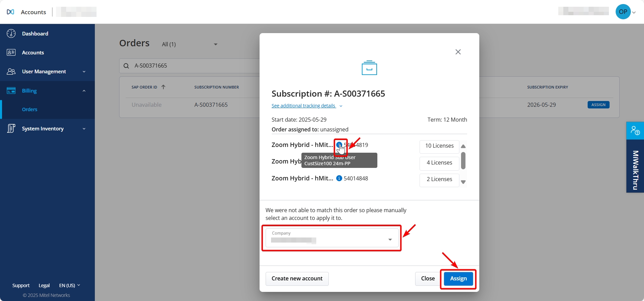The height and width of the screenshot is (301, 644).
Task: Click the MiWalkThru side tab
Action: click(x=635, y=166)
